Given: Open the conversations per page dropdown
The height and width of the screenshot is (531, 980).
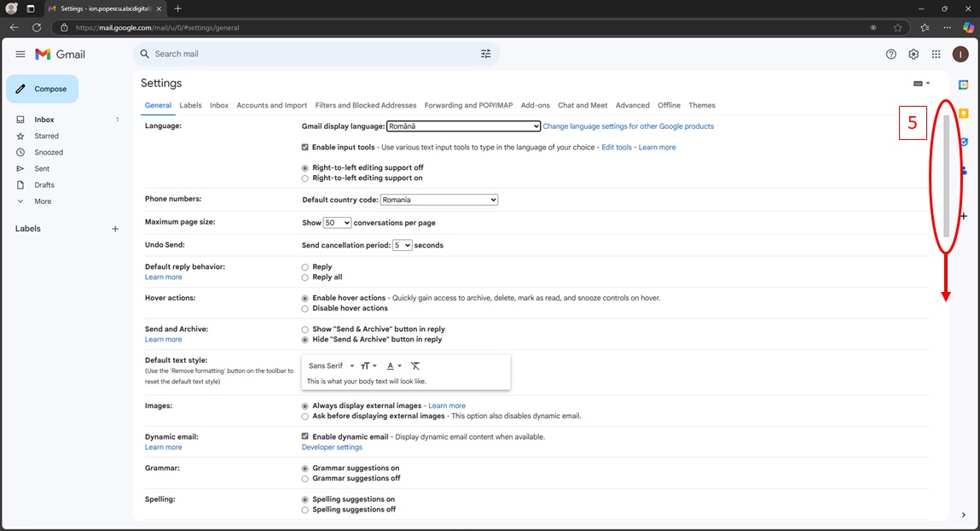Looking at the screenshot, I should point(337,223).
